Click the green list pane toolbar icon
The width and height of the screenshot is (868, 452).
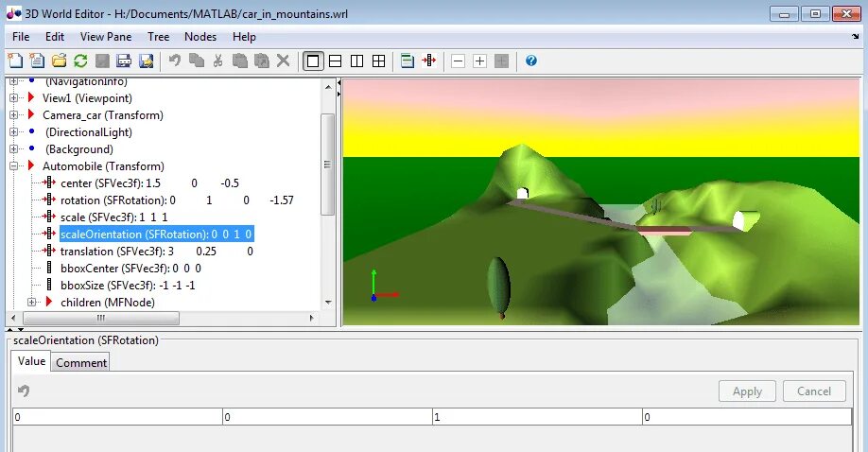408,61
